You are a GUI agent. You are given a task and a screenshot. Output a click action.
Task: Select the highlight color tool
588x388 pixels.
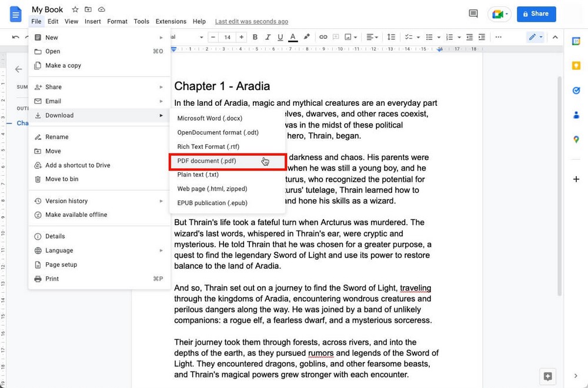click(x=306, y=36)
